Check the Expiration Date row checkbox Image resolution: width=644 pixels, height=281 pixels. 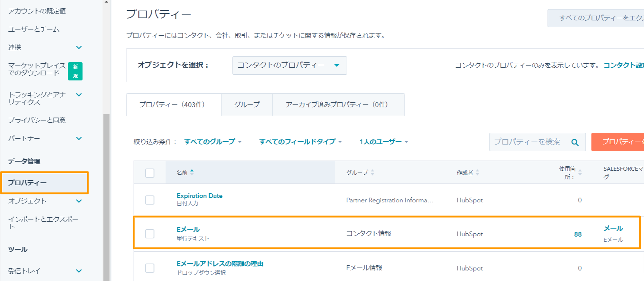tap(150, 200)
